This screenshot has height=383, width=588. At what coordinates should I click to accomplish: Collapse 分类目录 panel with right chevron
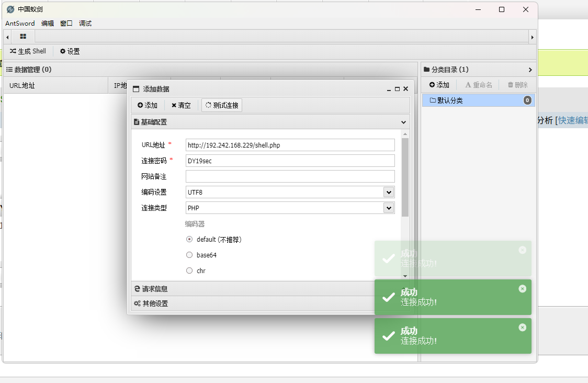(530, 70)
